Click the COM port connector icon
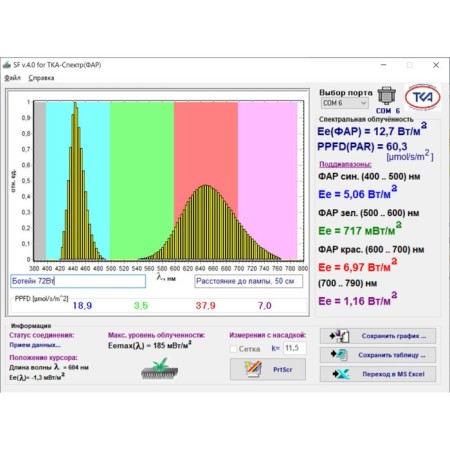 click(386, 96)
